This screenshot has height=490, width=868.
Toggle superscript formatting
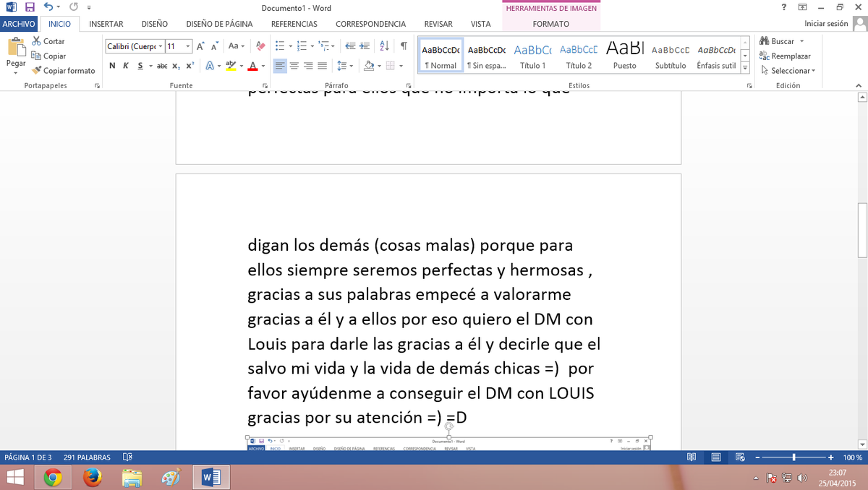190,66
